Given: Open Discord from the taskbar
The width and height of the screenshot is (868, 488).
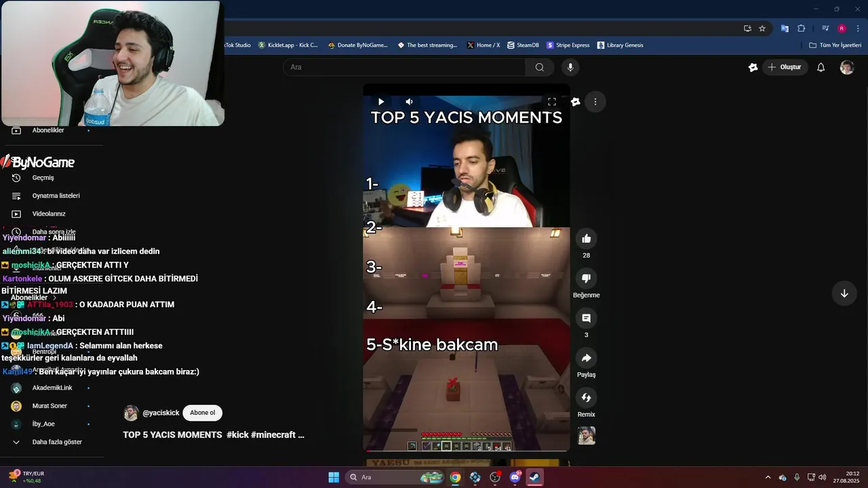Looking at the screenshot, I should point(515,477).
